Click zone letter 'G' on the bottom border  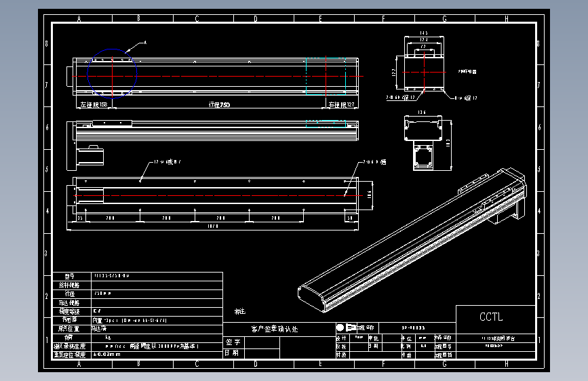[x=445, y=364]
